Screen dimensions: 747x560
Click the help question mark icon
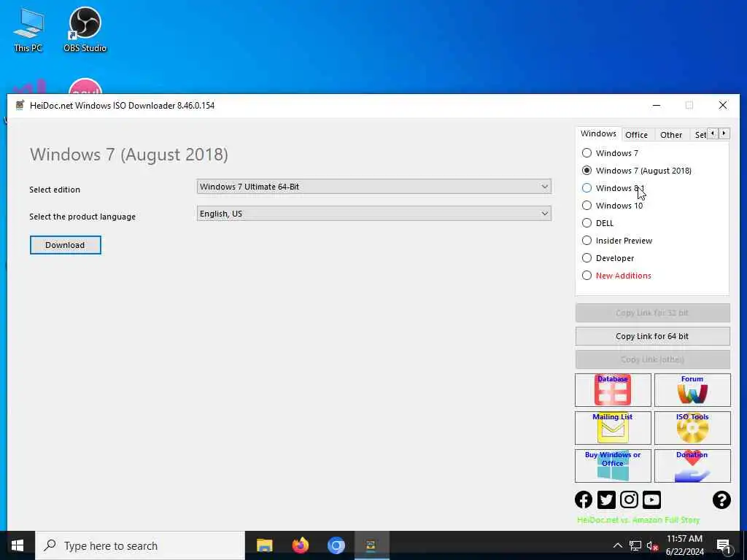pyautogui.click(x=721, y=499)
